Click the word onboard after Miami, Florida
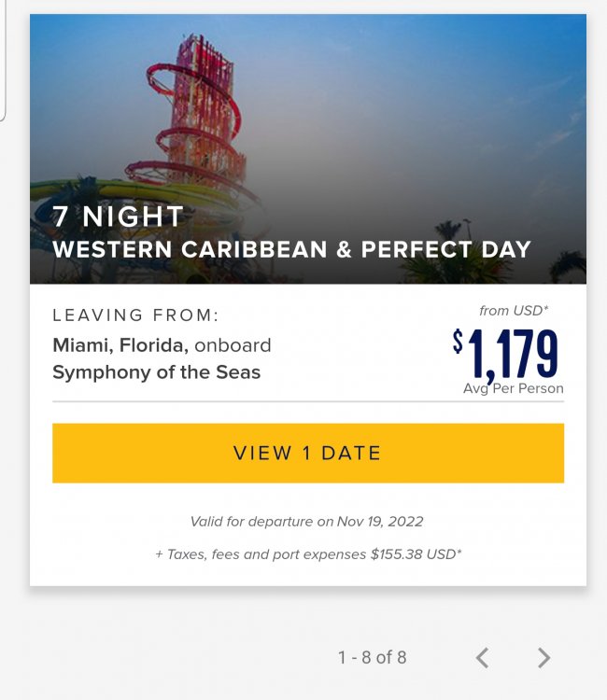This screenshot has width=607, height=700. click(x=233, y=345)
